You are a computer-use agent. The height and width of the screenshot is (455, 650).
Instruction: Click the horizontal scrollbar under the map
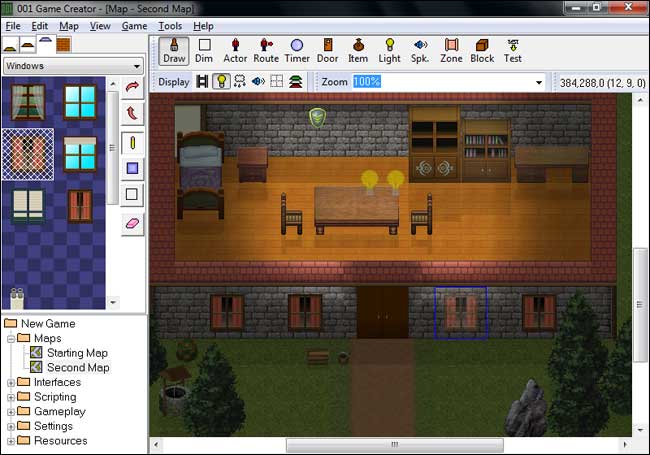coord(392,444)
